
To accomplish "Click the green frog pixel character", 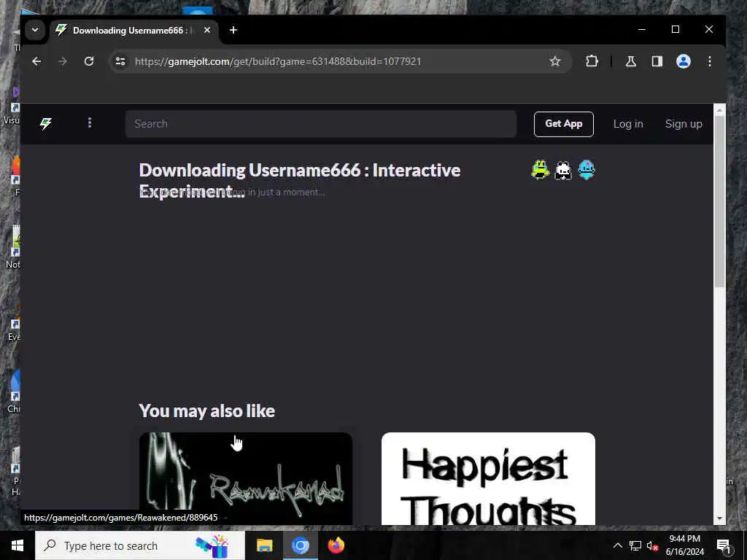I will (541, 169).
